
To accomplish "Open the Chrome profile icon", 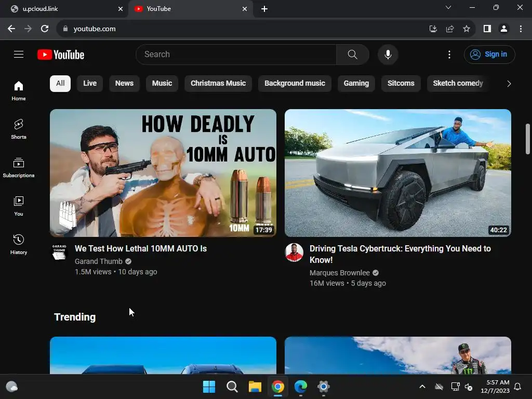I will tap(504, 29).
